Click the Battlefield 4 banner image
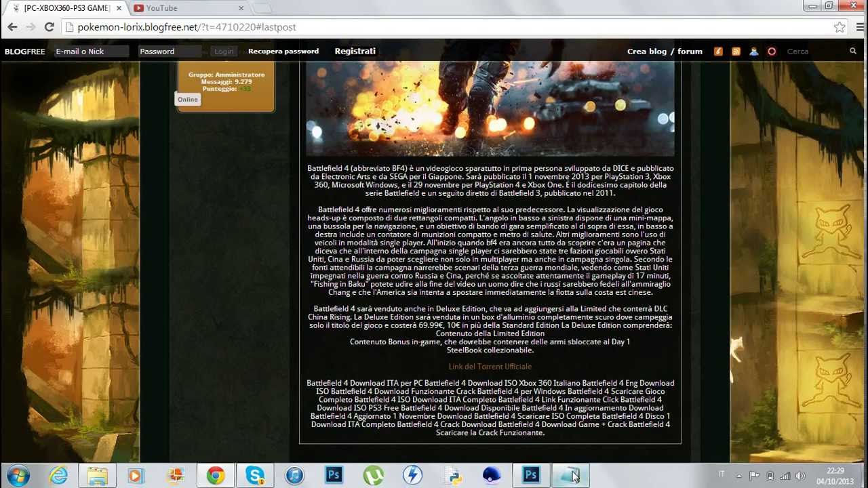The image size is (868, 488). click(490, 109)
